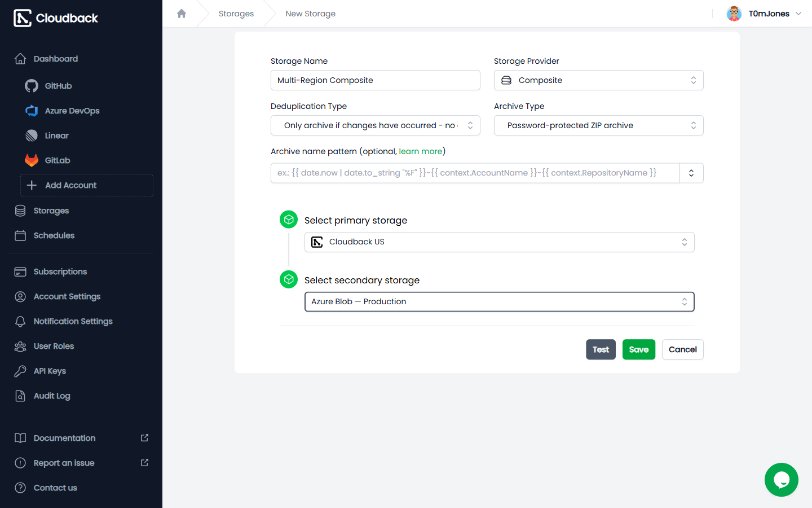The width and height of the screenshot is (812, 508).
Task: Click the API Keys key icon
Action: (20, 371)
